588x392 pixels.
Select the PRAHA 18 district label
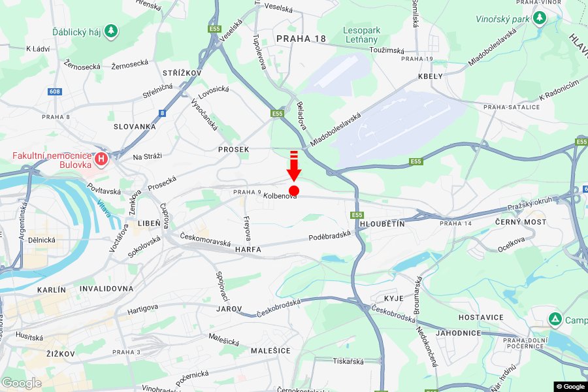[301, 39]
